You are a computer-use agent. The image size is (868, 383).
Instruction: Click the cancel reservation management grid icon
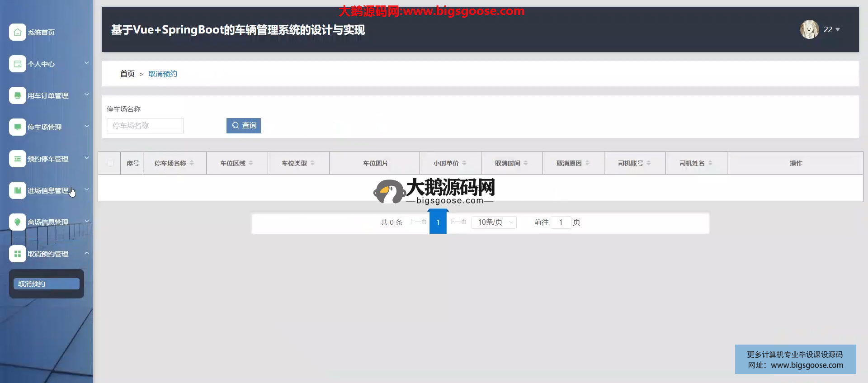pyautogui.click(x=17, y=254)
